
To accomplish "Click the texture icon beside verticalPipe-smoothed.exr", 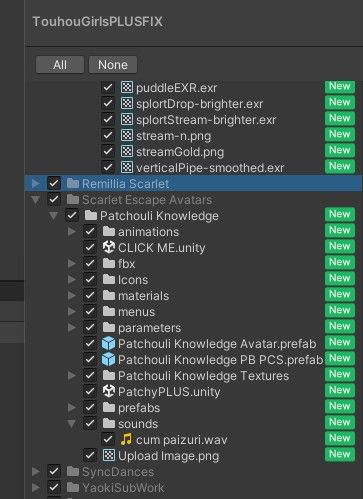I will [x=126, y=168].
